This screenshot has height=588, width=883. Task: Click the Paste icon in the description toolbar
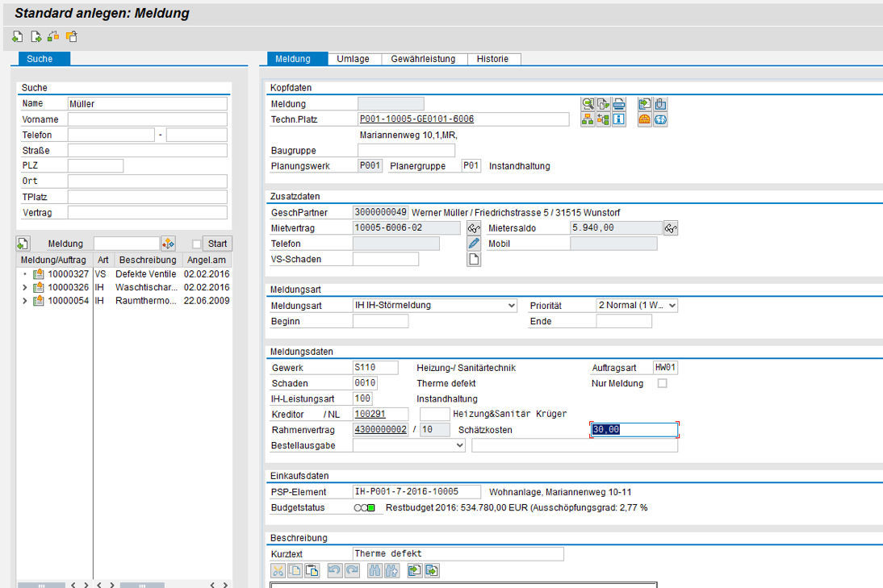click(312, 570)
